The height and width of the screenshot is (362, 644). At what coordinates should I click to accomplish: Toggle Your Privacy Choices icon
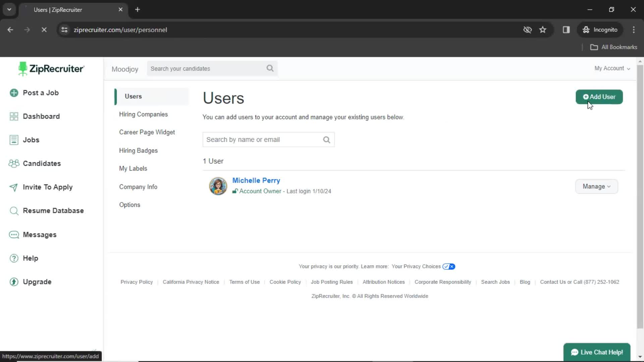448,267
